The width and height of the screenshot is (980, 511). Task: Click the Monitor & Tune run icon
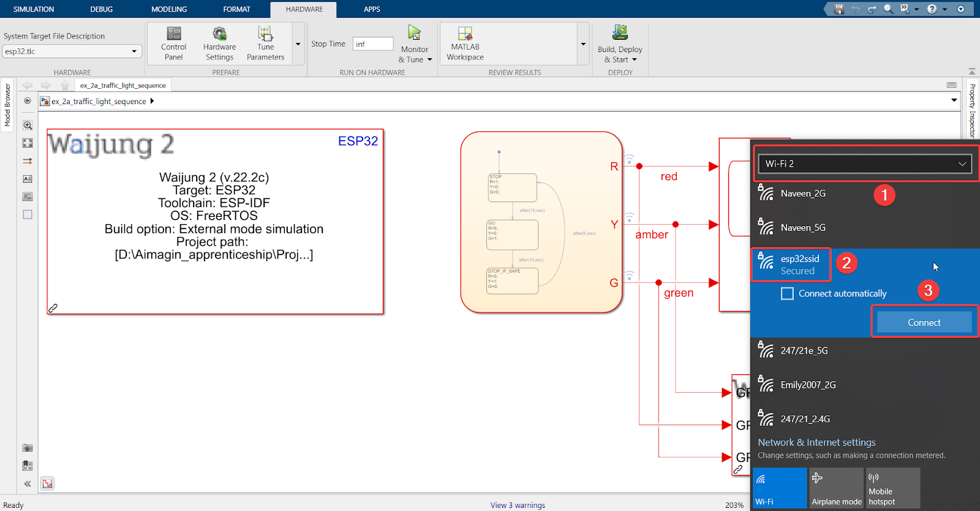click(415, 33)
